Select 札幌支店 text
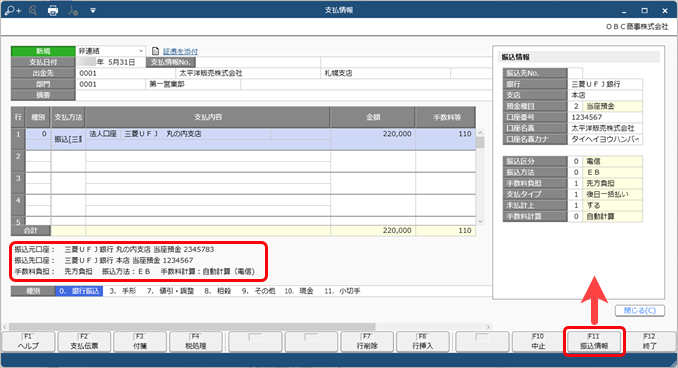678x368 pixels. pos(338,73)
